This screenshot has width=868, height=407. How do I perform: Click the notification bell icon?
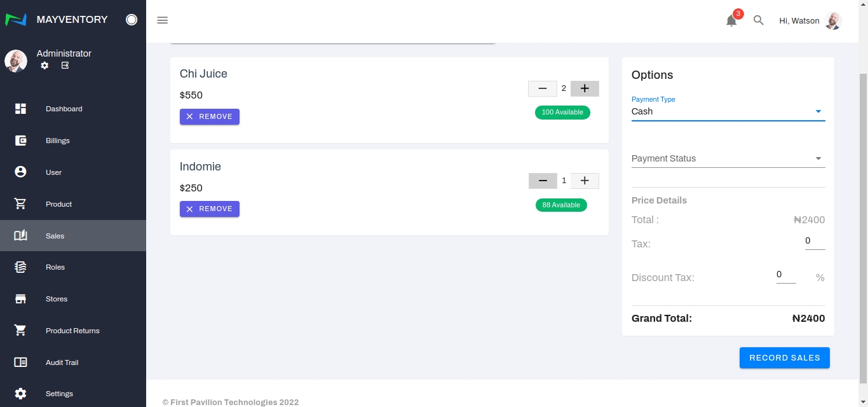[731, 21]
